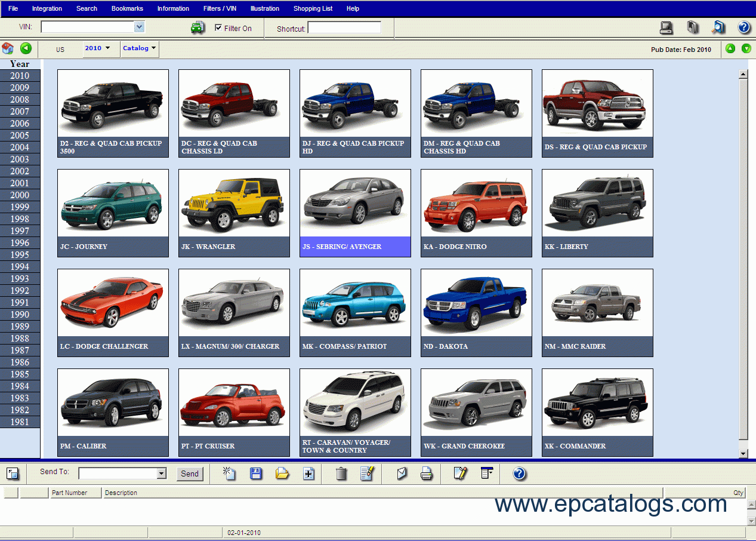Select year 2009 in Year list
The image size is (756, 541).
coord(20,87)
